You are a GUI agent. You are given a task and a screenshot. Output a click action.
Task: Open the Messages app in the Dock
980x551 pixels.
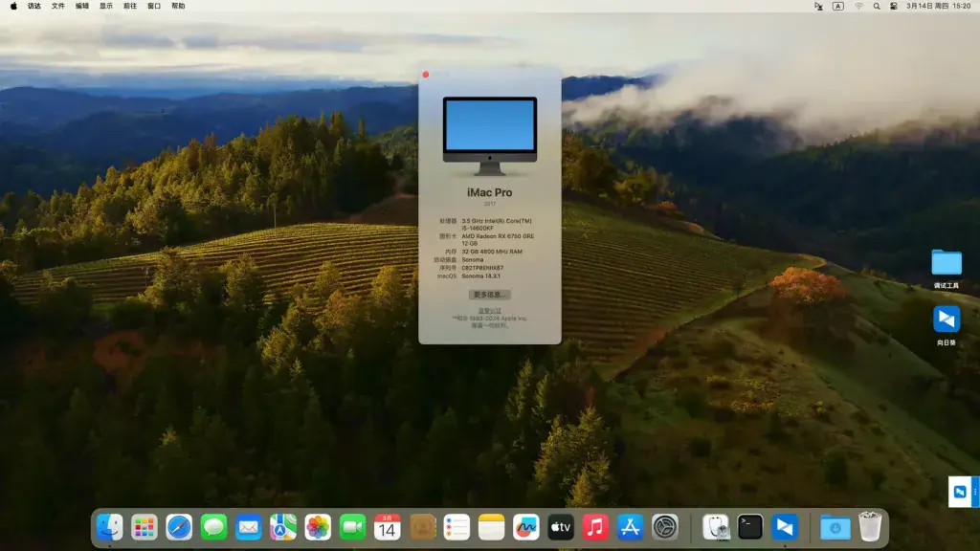pyautogui.click(x=213, y=527)
